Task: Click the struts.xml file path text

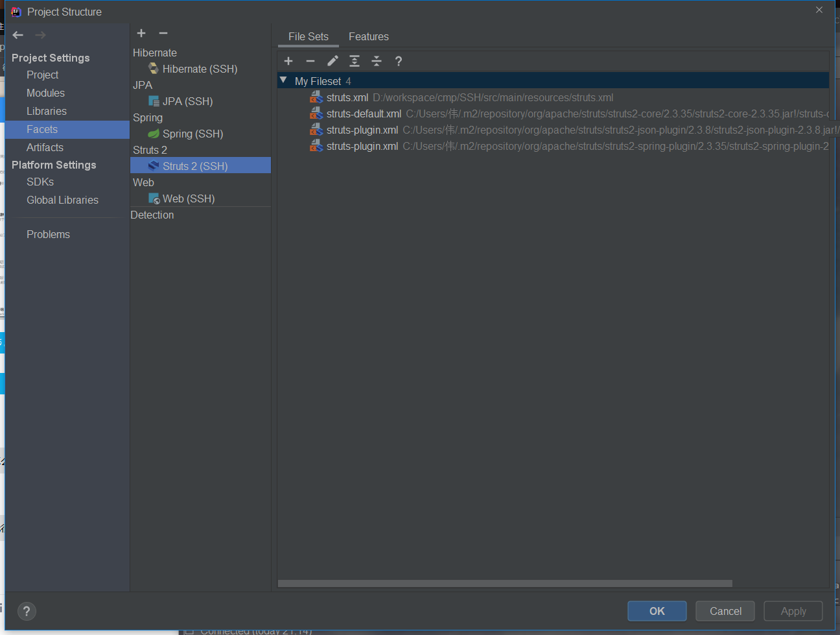Action: [493, 98]
